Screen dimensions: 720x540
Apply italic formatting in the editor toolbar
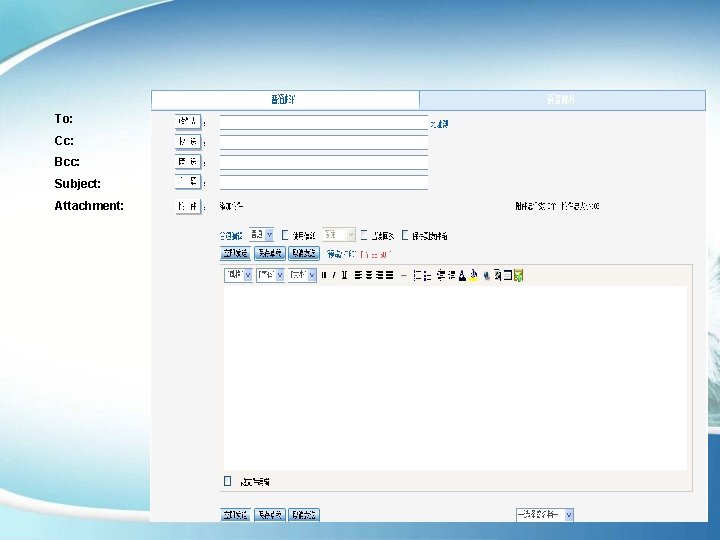pos(334,276)
